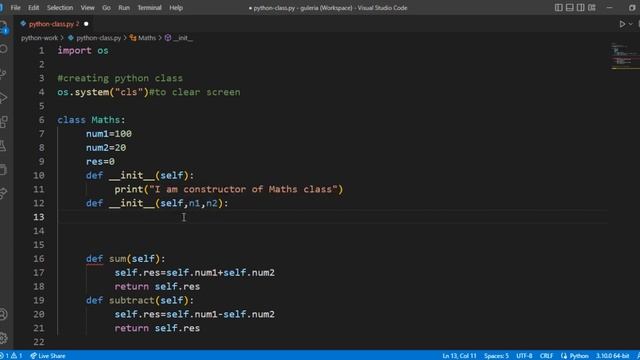Viewport: 640px width, 360px height.
Task: Click 'def __init__(self):' on line 10
Action: pyautogui.click(x=140, y=176)
